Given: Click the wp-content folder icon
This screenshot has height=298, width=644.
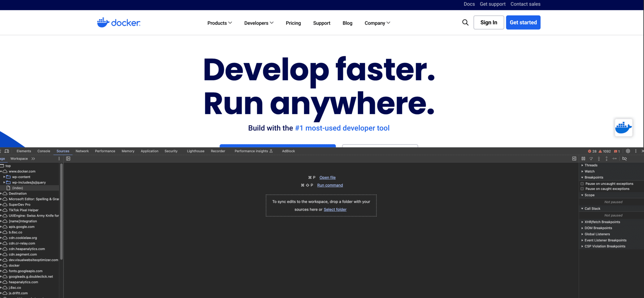Looking at the screenshot, I should [x=8, y=177].
